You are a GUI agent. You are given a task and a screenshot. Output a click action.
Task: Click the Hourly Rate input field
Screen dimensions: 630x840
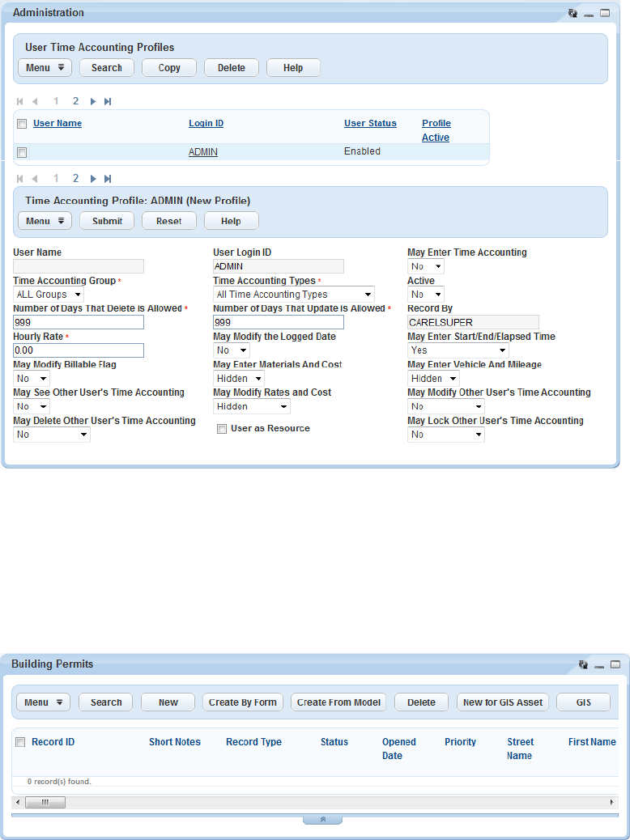click(79, 350)
